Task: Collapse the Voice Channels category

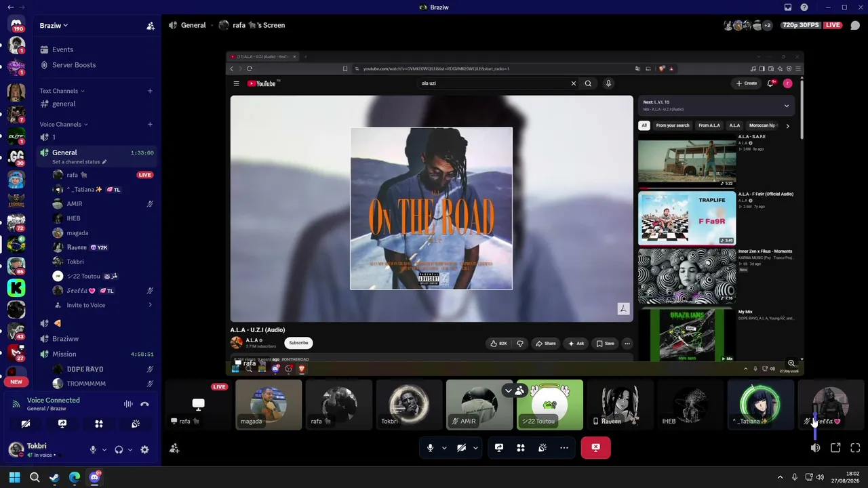Action: pos(64,125)
